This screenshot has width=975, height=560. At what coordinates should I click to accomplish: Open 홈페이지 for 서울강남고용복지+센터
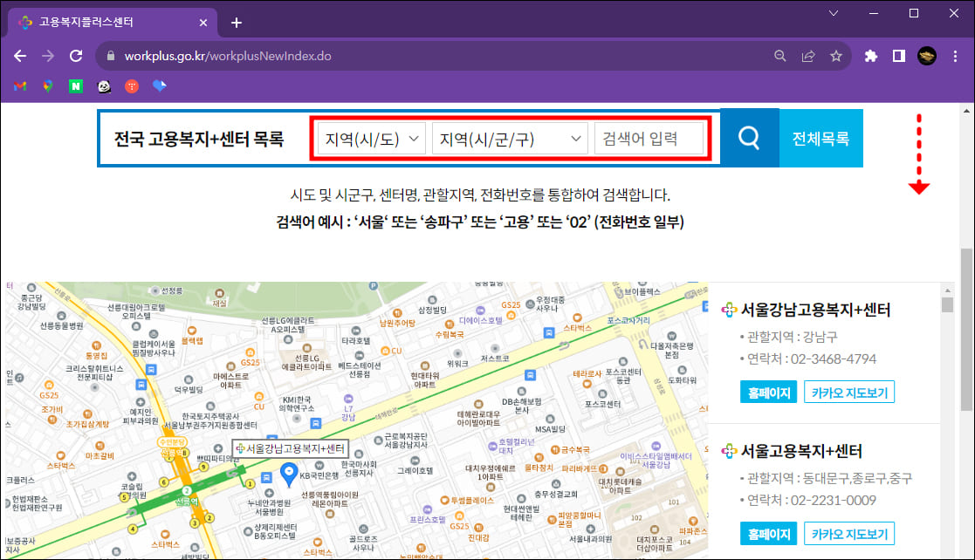(x=768, y=392)
